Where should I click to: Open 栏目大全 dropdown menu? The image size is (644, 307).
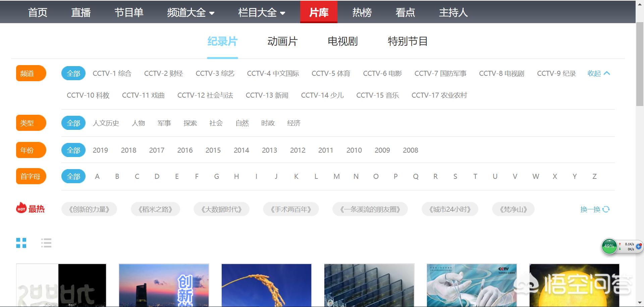point(262,12)
